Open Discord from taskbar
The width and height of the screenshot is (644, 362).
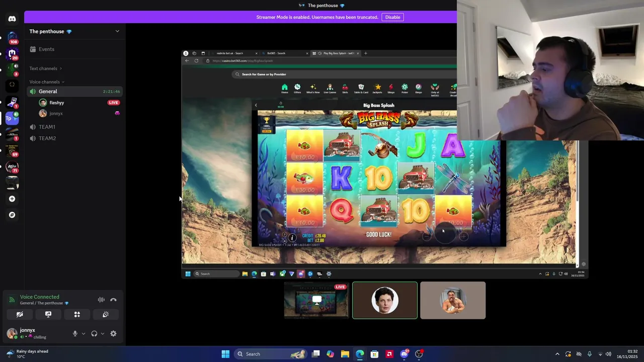404,354
